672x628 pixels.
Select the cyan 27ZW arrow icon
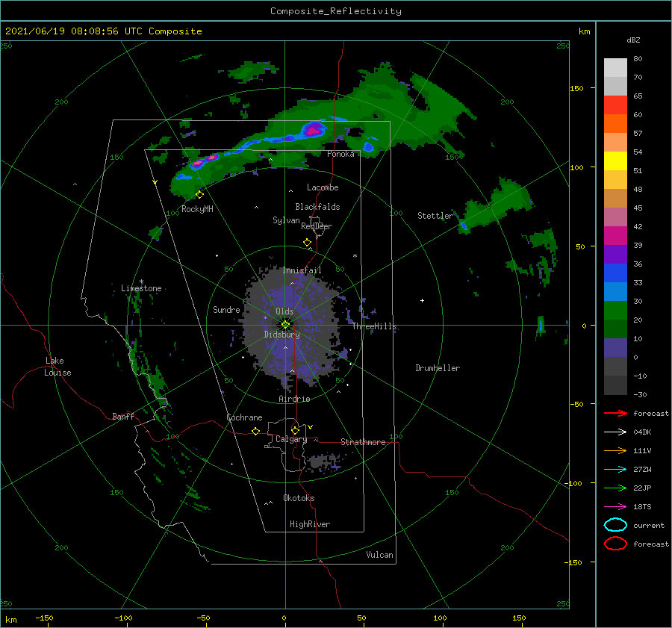coord(615,470)
